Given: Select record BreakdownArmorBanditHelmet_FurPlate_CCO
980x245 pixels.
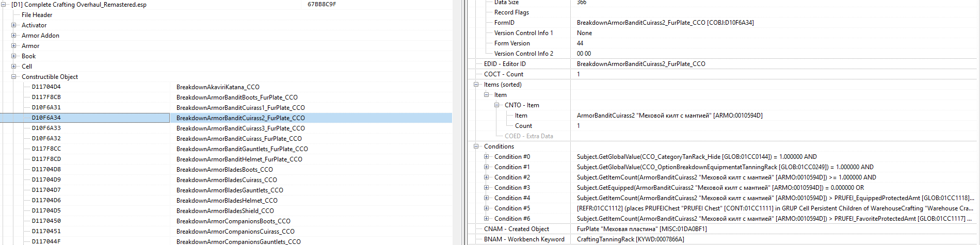Looking at the screenshot, I should (239, 159).
